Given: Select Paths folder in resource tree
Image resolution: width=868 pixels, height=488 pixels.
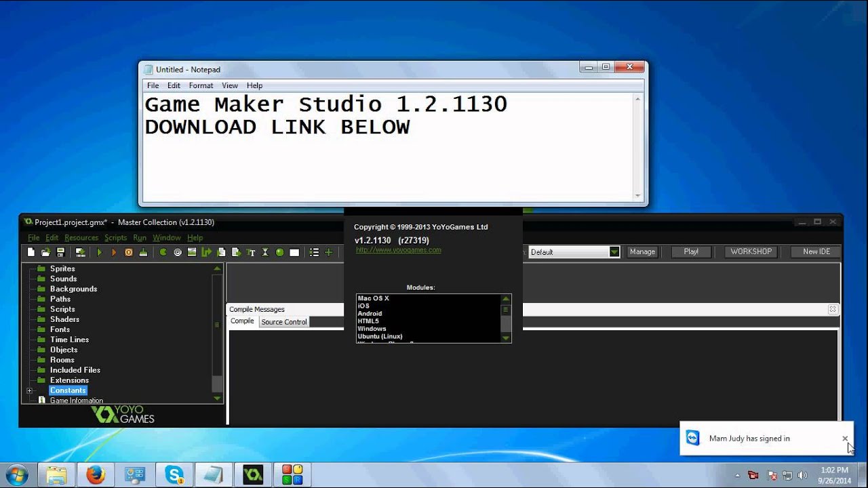Looking at the screenshot, I should [60, 299].
